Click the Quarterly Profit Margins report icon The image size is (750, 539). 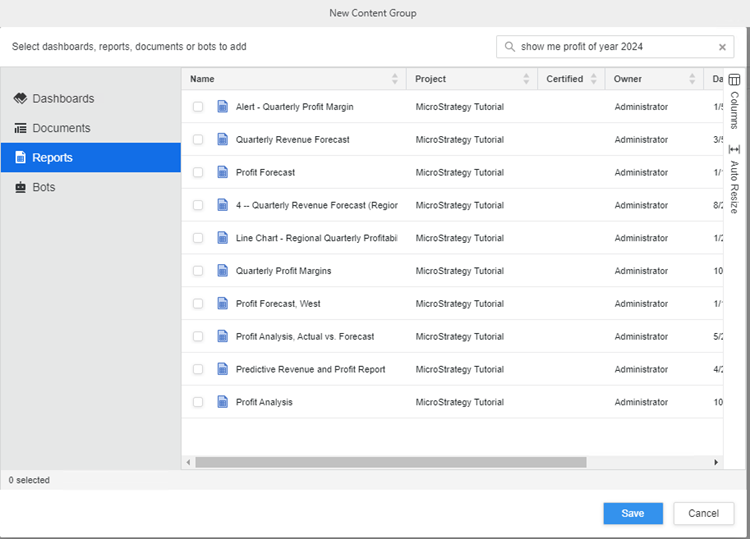[x=223, y=271]
